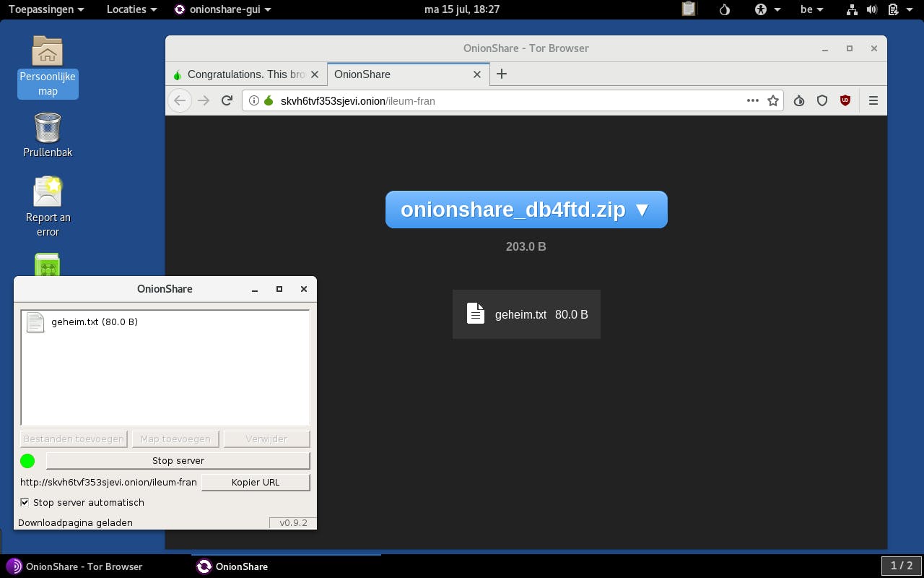Open the clipboard icon in the top panel

[x=689, y=9]
